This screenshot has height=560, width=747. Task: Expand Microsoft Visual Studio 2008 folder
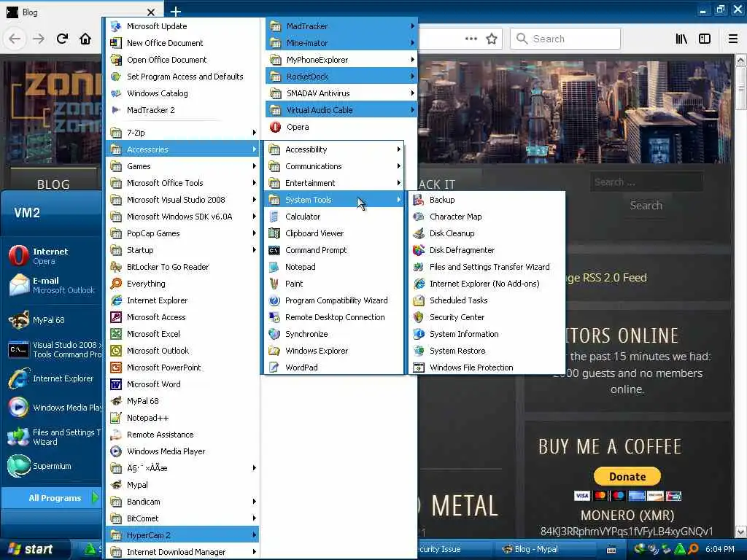183,200
